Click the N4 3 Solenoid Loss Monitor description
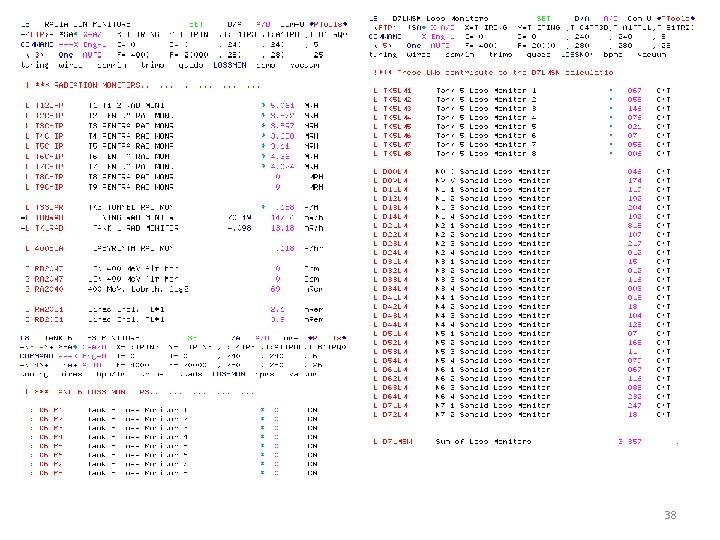This screenshot has height=540, width=720. pyautogui.click(x=493, y=316)
